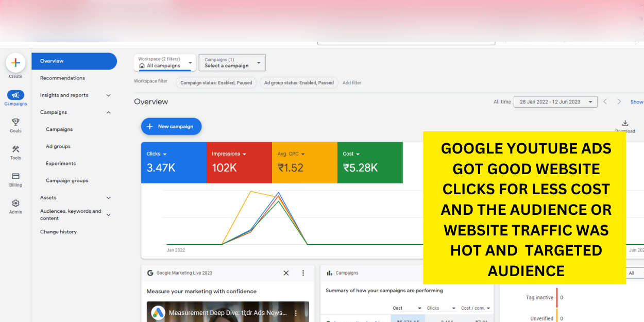
Task: Expand the Insights and reports section
Action: pyautogui.click(x=108, y=95)
